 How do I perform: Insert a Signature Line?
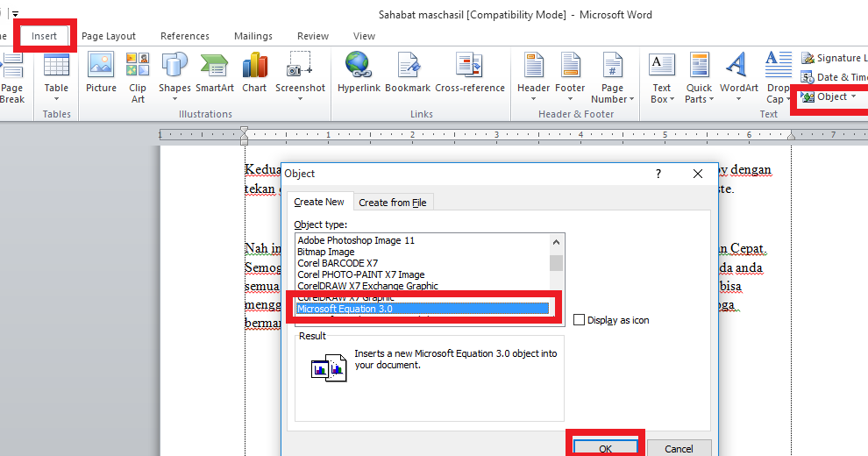point(835,58)
